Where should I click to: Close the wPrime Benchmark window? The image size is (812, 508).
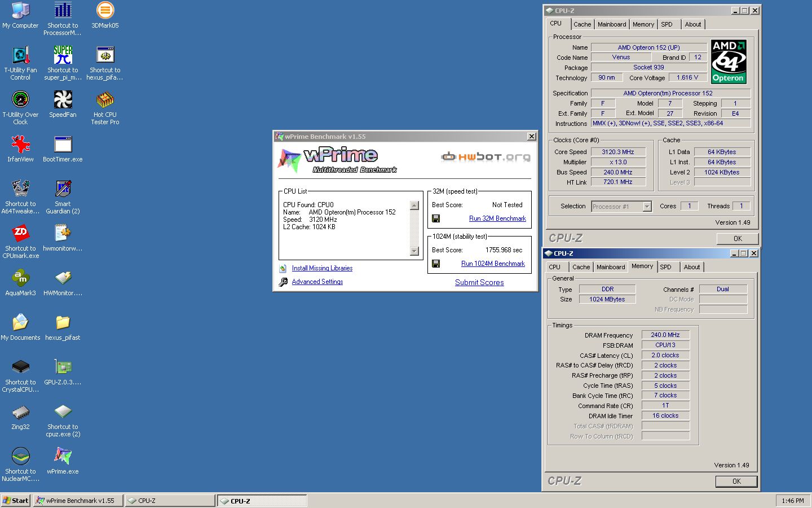coord(531,137)
